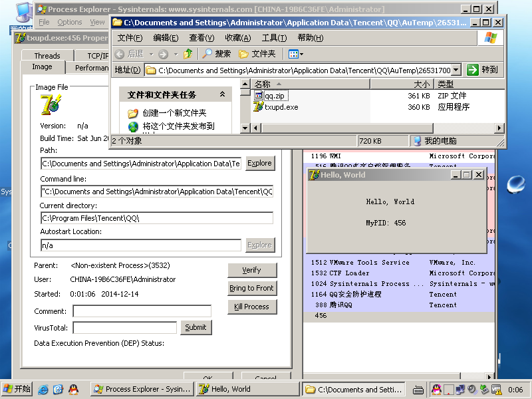The image size is (532, 399).
Task: Toggle the 文件夹 folders pane button
Action: tap(257, 54)
